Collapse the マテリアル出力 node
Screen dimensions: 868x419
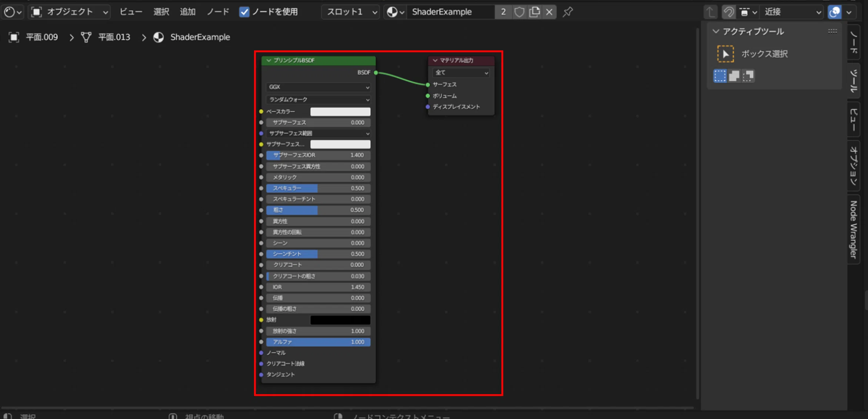[x=435, y=60]
